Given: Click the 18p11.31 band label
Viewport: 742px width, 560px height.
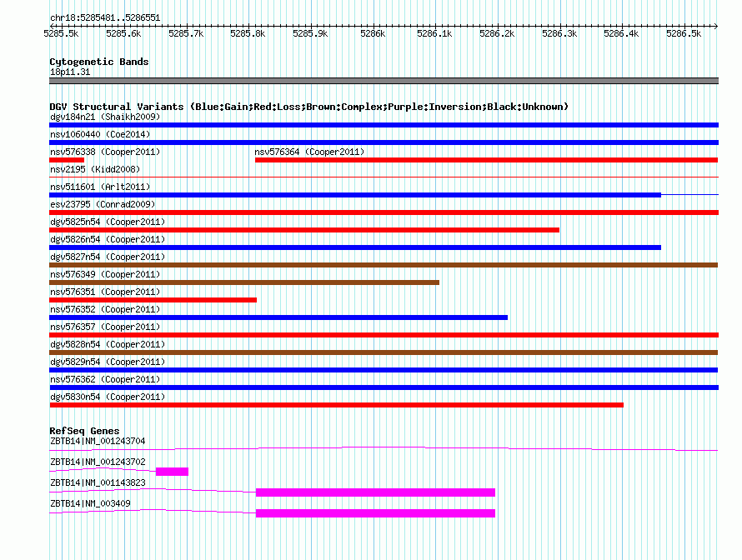Looking at the screenshot, I should tap(70, 72).
